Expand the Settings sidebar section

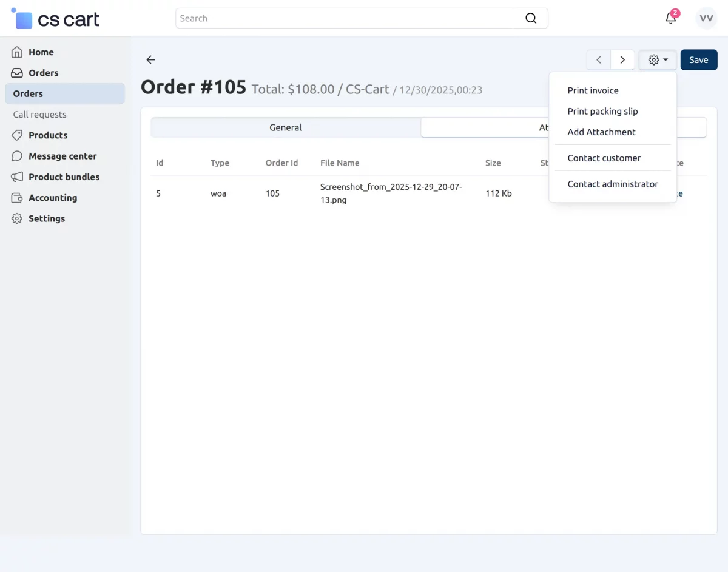point(46,218)
